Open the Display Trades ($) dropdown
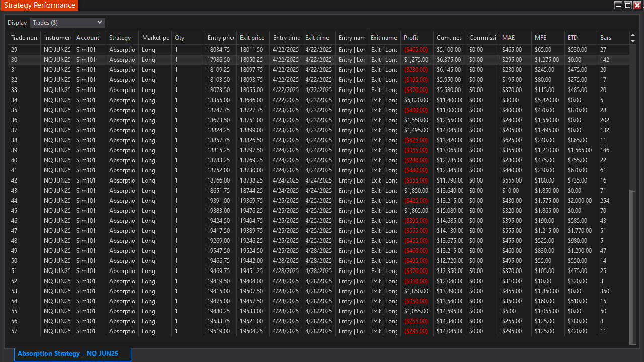The image size is (644, 362). [67, 23]
